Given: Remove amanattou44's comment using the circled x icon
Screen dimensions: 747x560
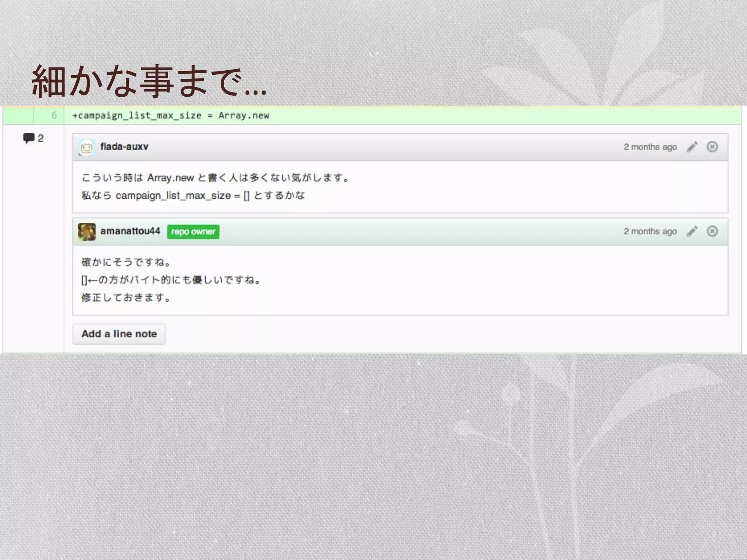Looking at the screenshot, I should [x=712, y=232].
